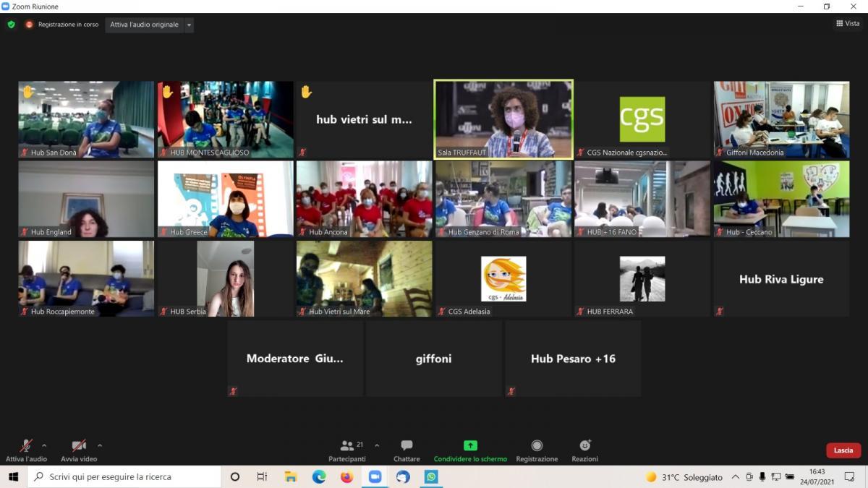Open the Partecipanti panel
Viewport: 868px width, 488px height.
pos(347,450)
